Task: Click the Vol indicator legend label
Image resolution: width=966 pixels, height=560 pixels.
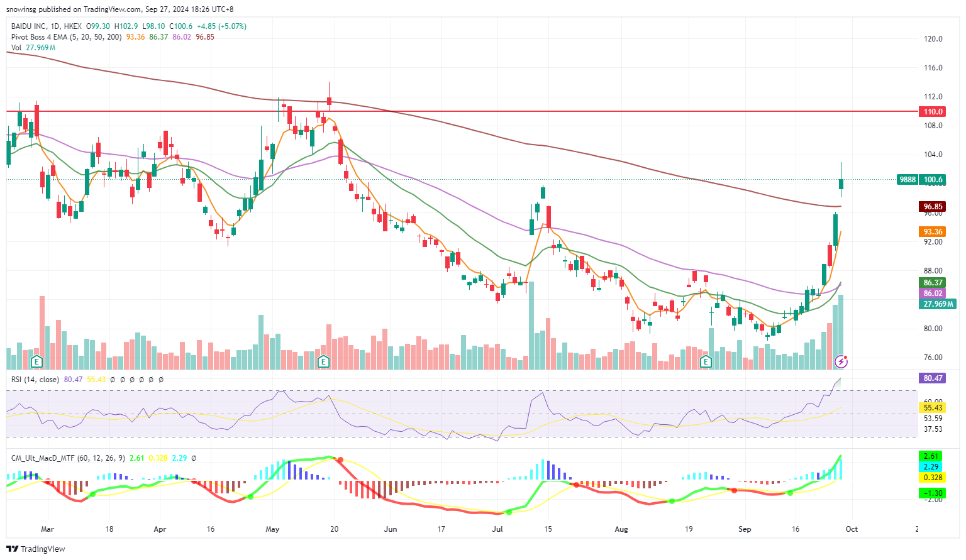Action: pyautogui.click(x=16, y=48)
